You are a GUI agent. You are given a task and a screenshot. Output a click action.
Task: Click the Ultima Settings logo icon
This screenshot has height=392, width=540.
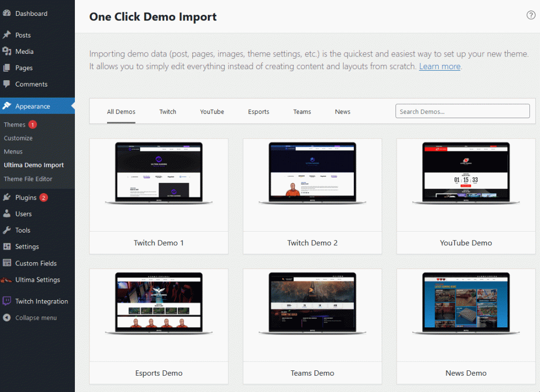(x=6, y=280)
